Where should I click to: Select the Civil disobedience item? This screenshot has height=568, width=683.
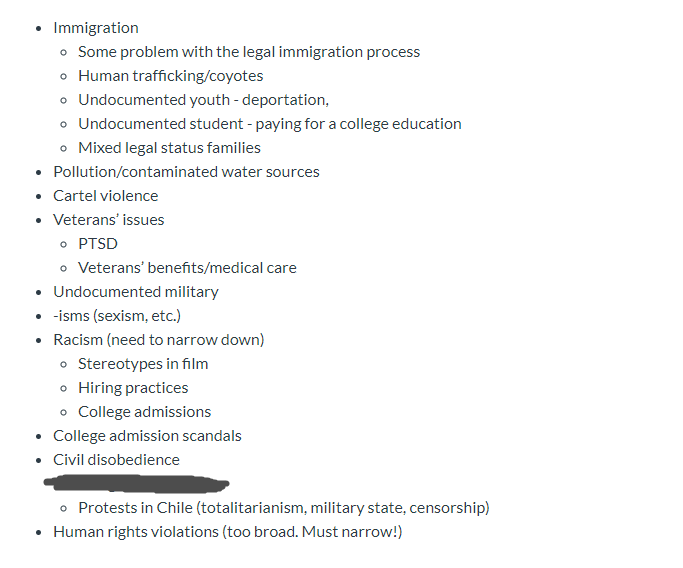(x=116, y=460)
